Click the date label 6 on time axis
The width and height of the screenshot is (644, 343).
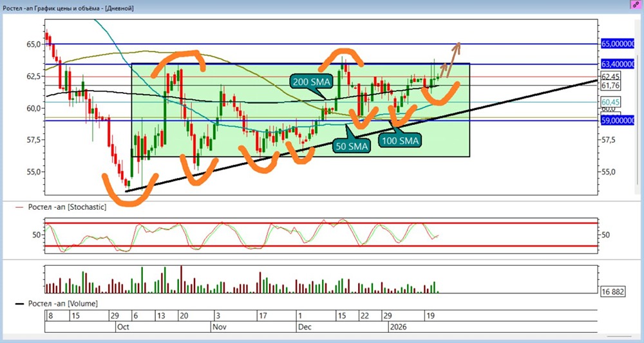tap(136, 316)
